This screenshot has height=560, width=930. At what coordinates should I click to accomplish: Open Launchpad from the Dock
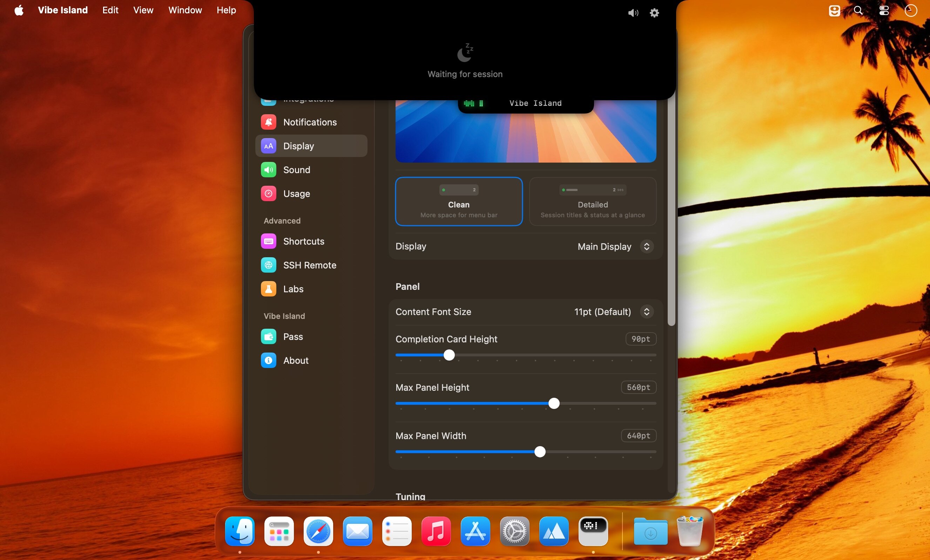[279, 531]
